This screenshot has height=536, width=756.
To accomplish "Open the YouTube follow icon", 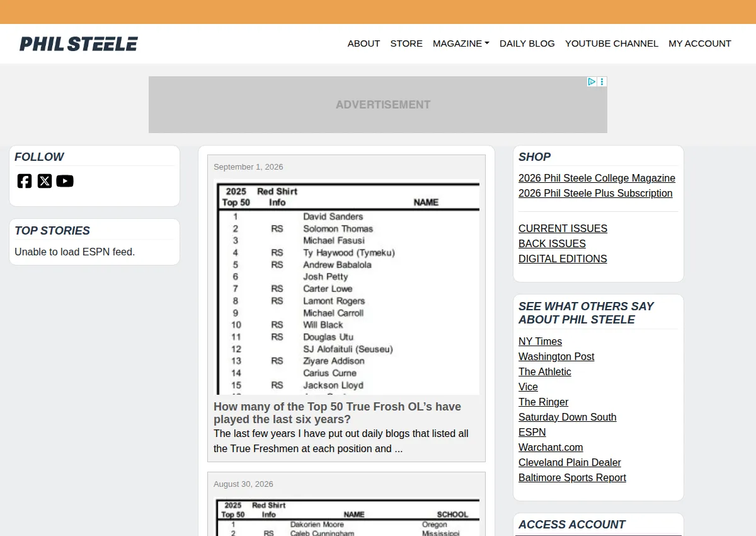I will pyautogui.click(x=65, y=181).
